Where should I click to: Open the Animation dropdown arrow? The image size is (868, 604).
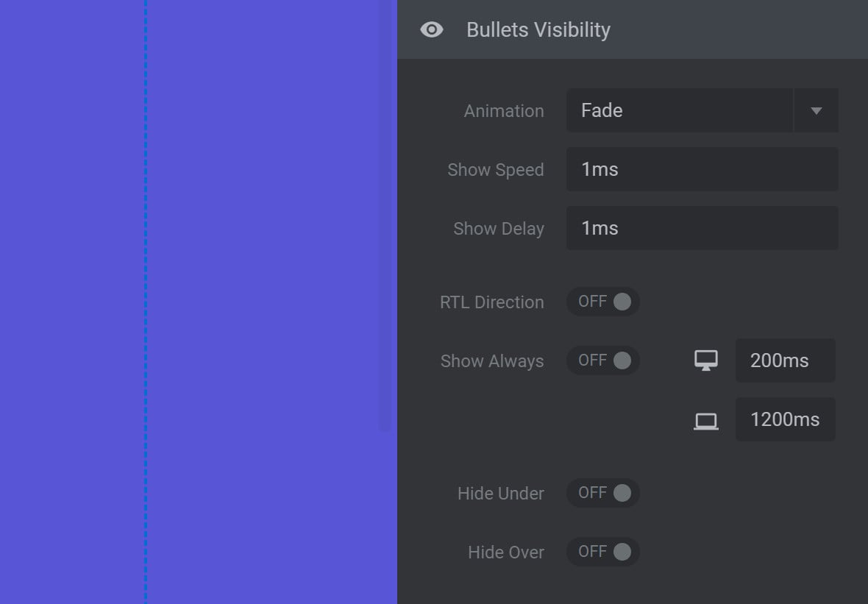[816, 111]
